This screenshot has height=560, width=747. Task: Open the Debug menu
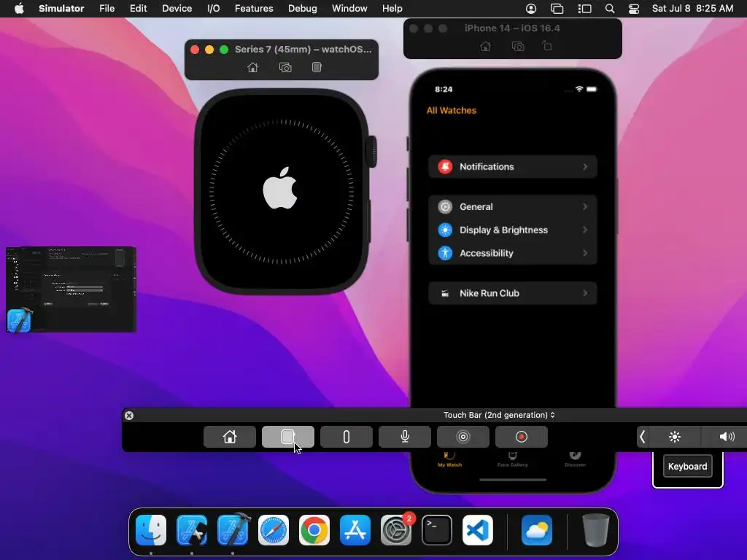click(x=303, y=9)
